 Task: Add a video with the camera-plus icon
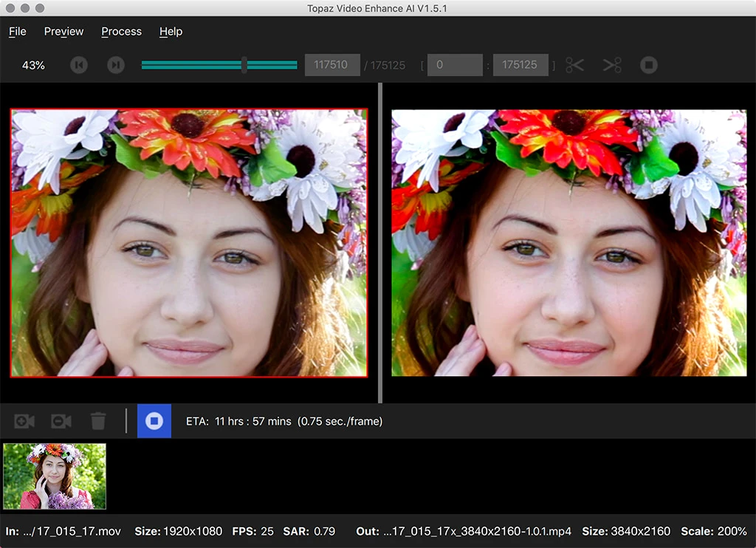[x=24, y=421]
